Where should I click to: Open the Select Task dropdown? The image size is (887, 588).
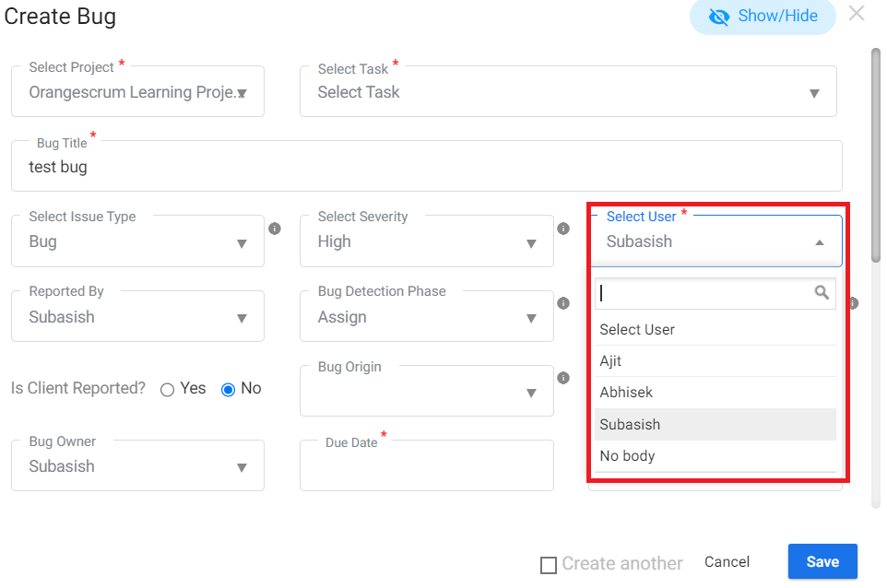568,91
